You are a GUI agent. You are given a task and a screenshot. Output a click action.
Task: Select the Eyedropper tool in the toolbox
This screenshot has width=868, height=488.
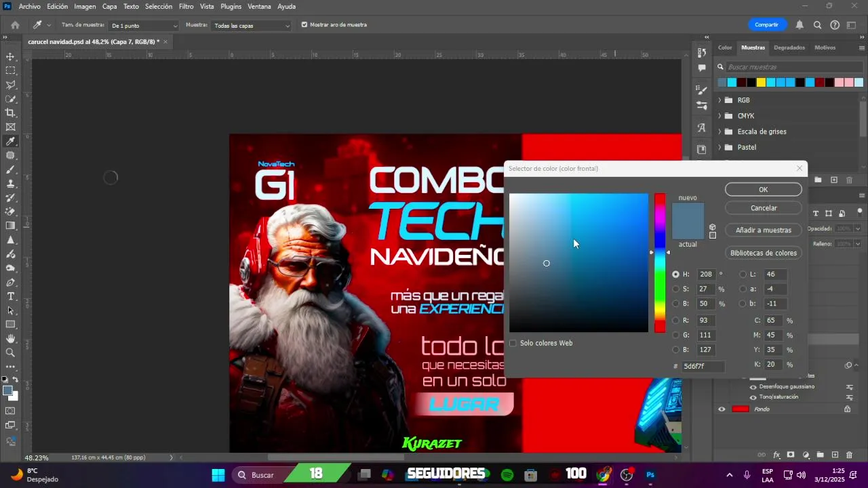pos(10,141)
